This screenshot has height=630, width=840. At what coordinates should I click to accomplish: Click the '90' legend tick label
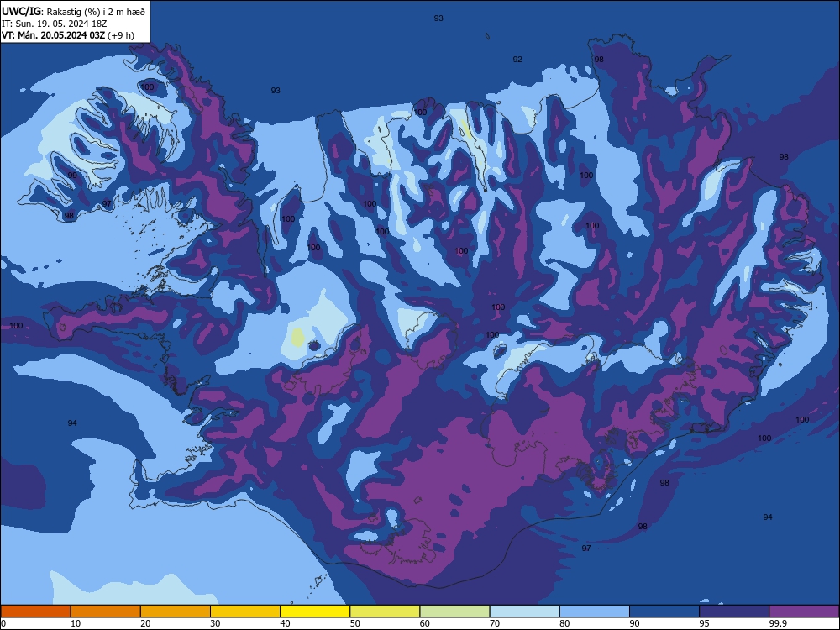click(634, 623)
